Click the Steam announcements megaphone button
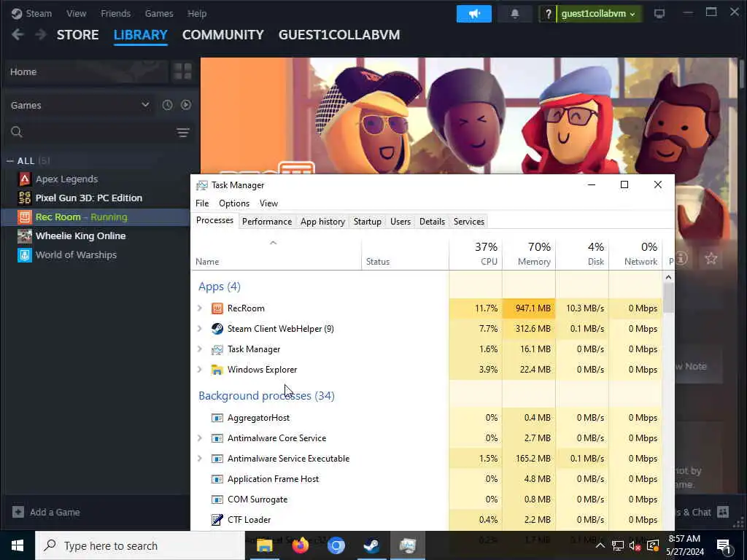Viewport: 747px width, 560px height. [x=473, y=14]
